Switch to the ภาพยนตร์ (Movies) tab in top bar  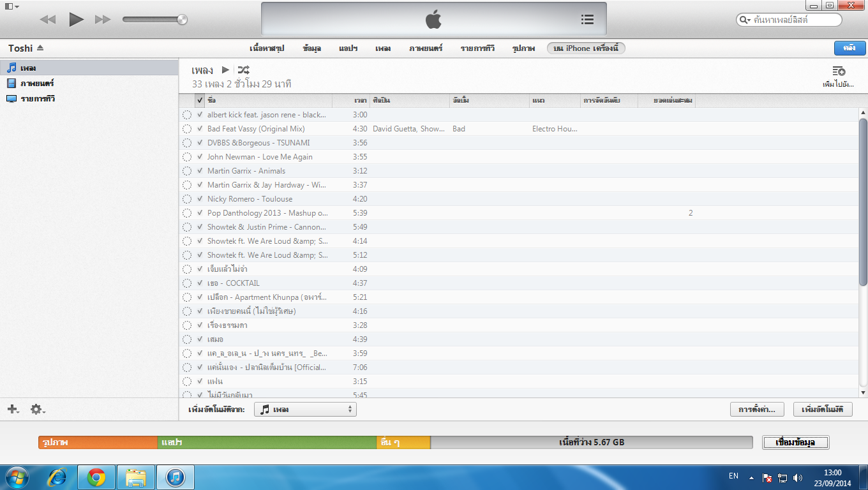coord(426,48)
